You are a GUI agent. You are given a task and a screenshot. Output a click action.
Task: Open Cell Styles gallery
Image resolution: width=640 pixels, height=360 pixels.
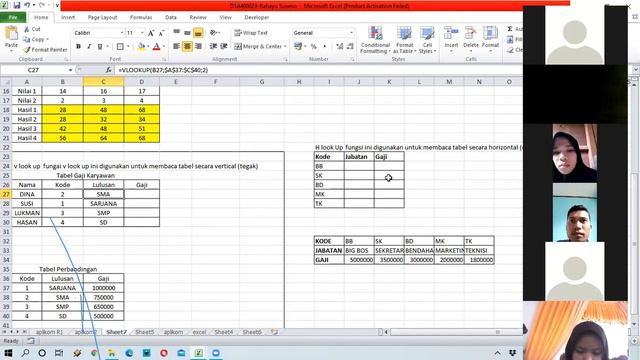[x=427, y=40]
